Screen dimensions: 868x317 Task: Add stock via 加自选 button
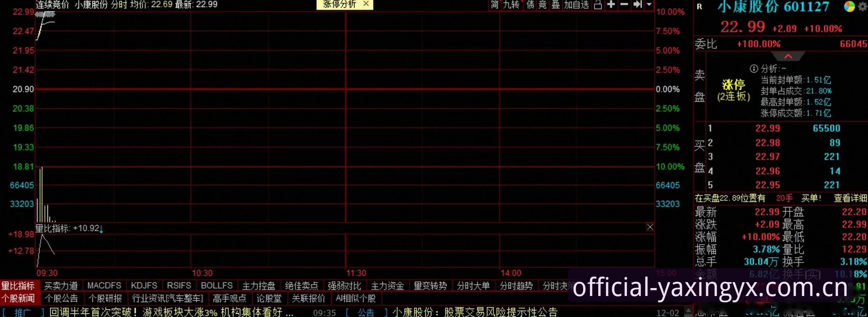click(x=576, y=5)
